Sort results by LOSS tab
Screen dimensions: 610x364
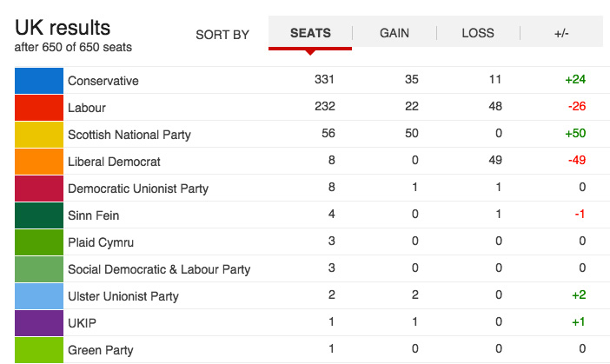coord(478,33)
